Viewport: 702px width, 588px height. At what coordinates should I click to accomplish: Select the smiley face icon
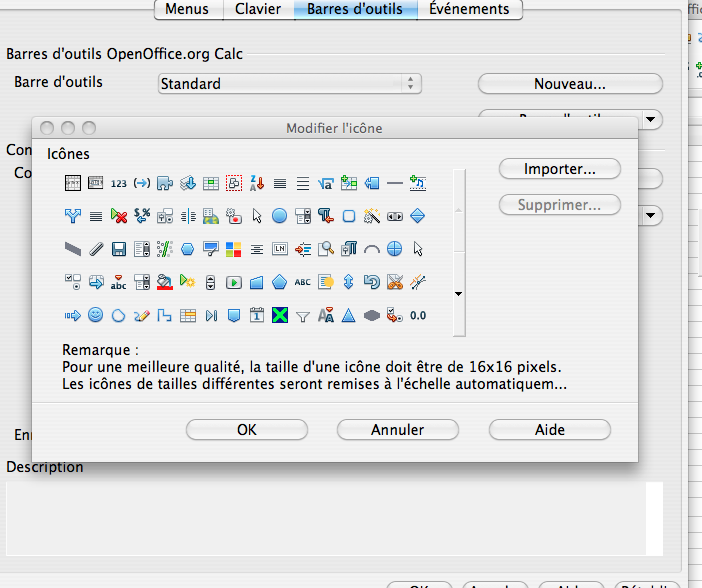[x=96, y=315]
